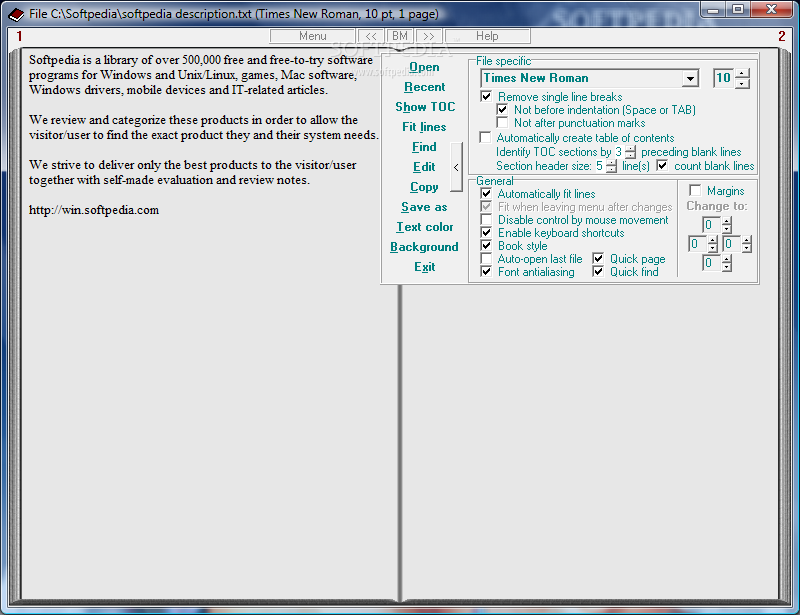800x615 pixels.
Task: Click the left page number 1
Action: pos(19,36)
